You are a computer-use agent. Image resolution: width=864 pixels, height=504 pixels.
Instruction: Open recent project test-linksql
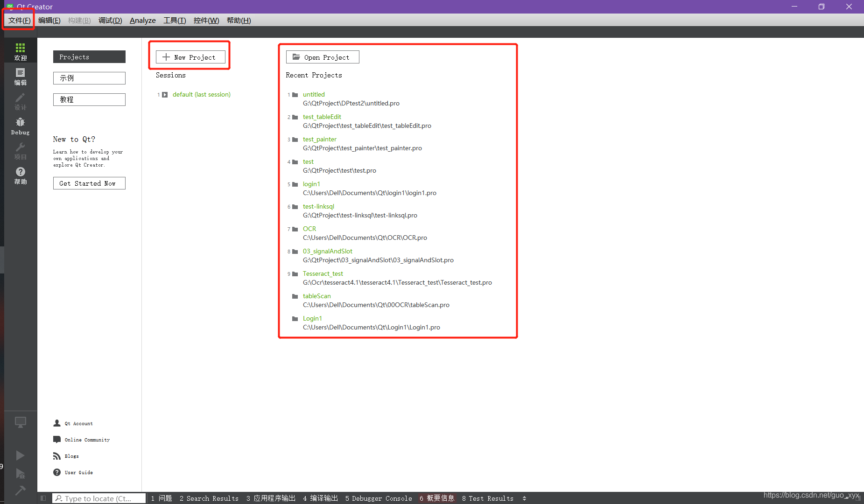click(x=318, y=206)
